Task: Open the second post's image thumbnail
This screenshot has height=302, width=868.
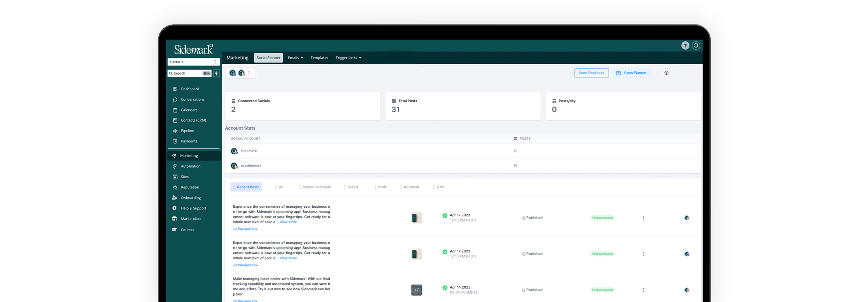Action: [416, 254]
